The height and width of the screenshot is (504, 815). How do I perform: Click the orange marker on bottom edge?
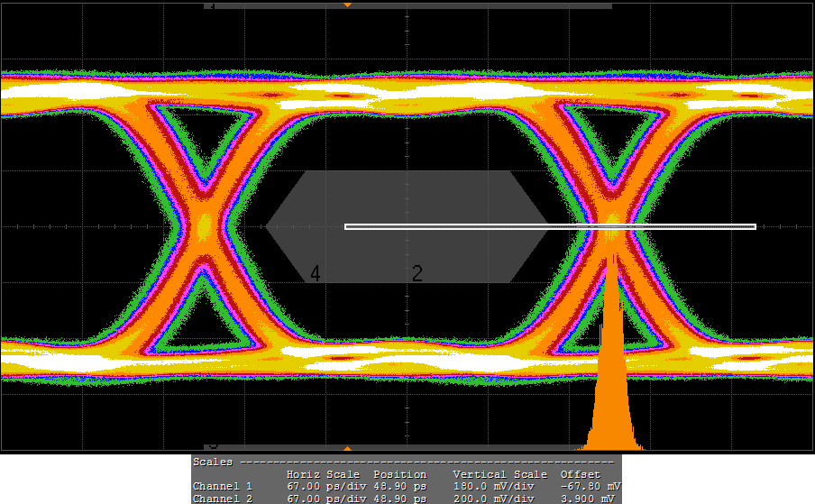click(x=347, y=447)
